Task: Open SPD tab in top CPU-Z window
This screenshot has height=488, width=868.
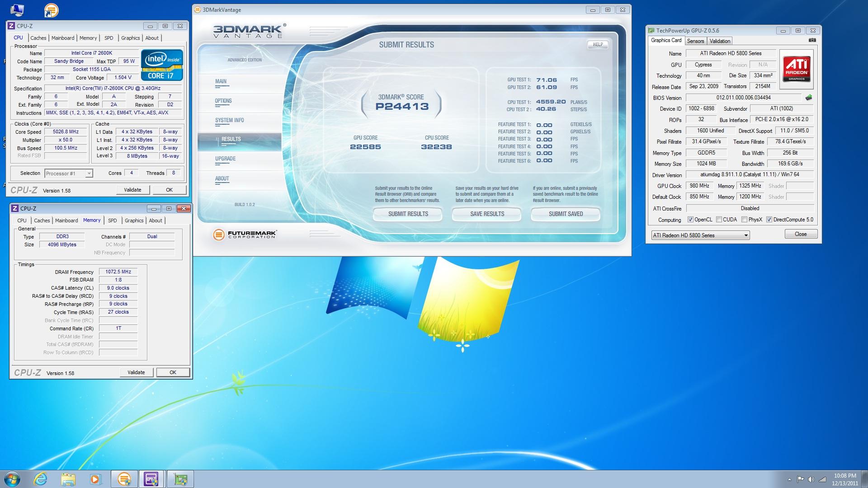Action: [109, 38]
